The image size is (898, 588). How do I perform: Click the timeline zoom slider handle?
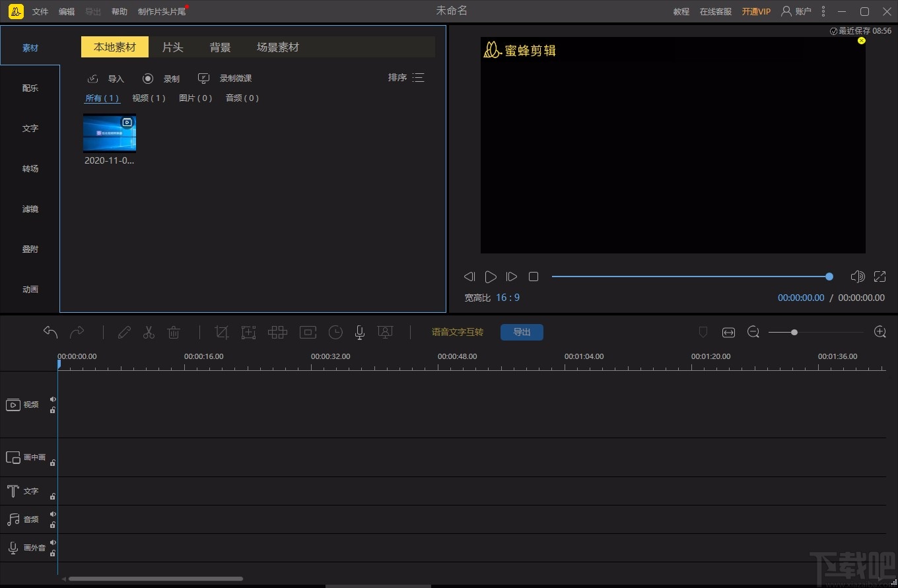coord(794,332)
